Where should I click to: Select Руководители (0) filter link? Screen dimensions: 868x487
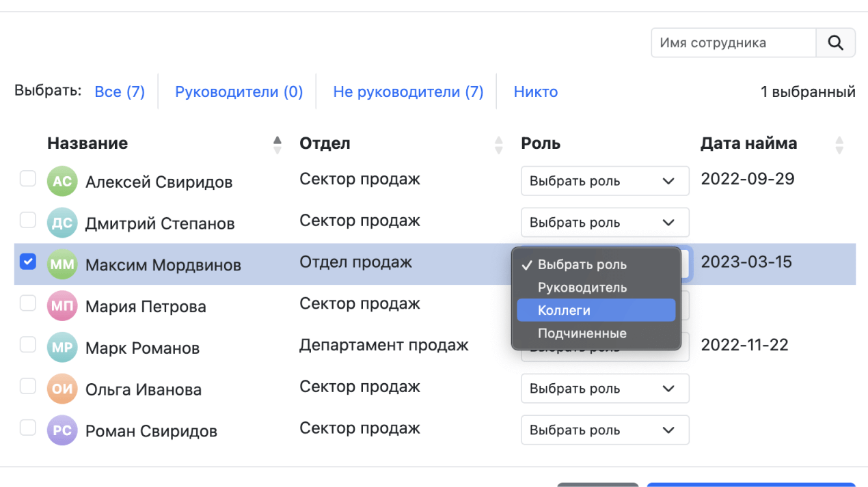pyautogui.click(x=239, y=92)
